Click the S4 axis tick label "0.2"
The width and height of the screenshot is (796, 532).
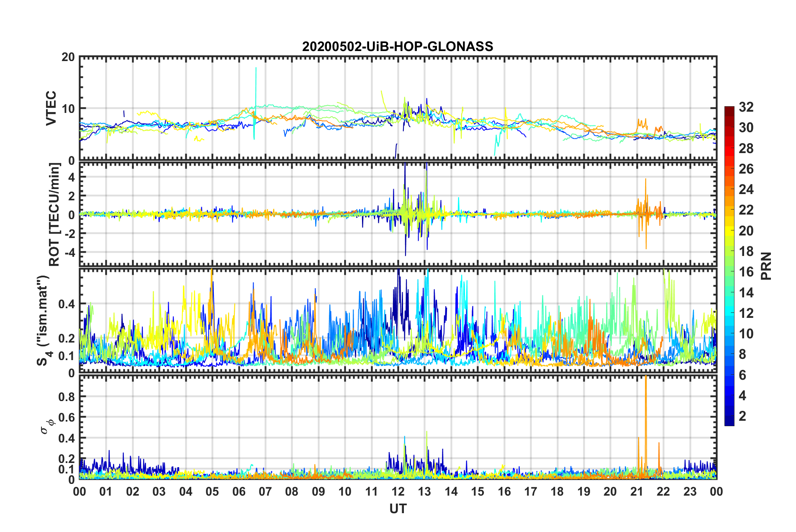point(67,339)
